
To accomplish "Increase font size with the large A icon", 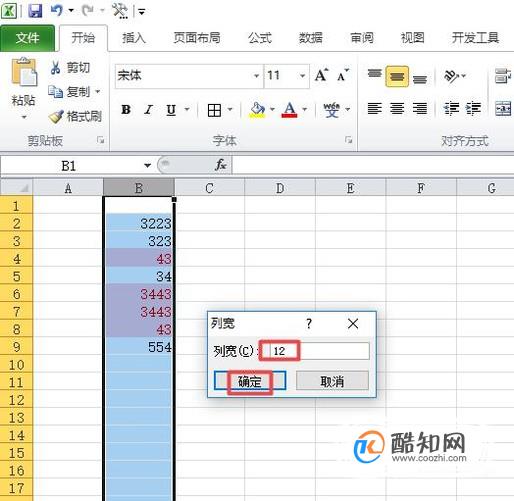I will tap(321, 75).
